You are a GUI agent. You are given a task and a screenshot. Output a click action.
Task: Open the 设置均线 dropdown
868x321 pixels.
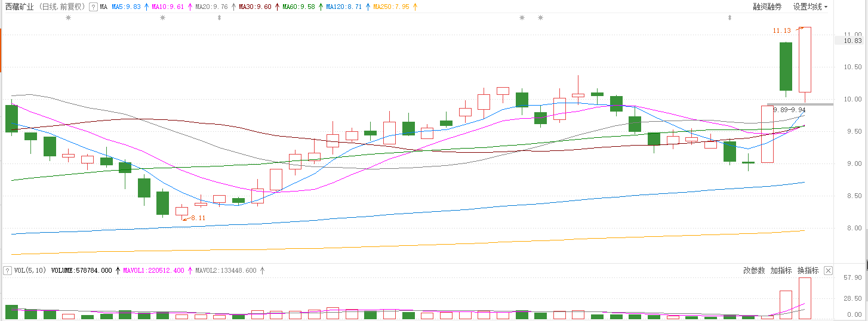(810, 7)
